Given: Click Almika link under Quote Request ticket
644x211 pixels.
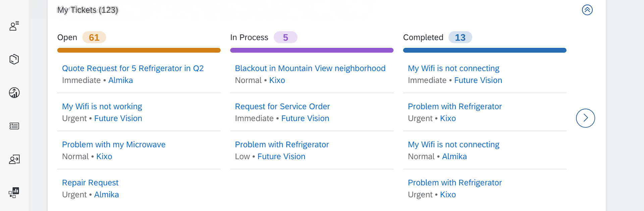Looking at the screenshot, I should 120,80.
